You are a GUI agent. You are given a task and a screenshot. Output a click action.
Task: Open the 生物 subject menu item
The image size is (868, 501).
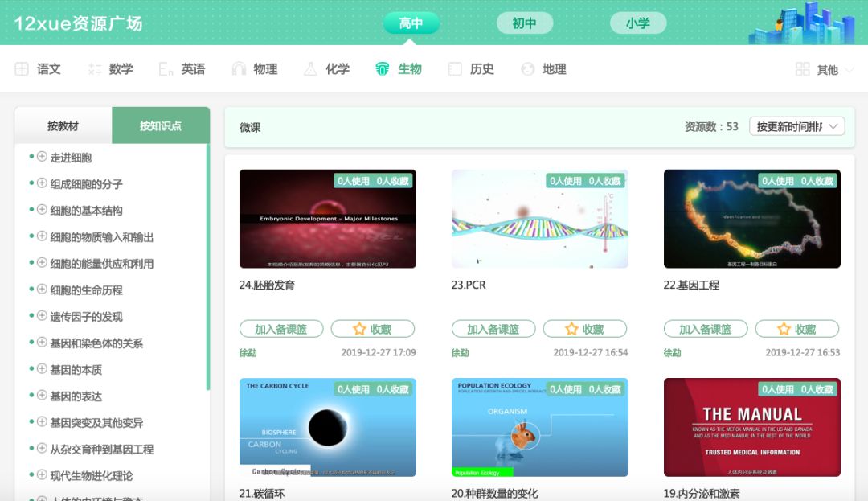click(399, 69)
